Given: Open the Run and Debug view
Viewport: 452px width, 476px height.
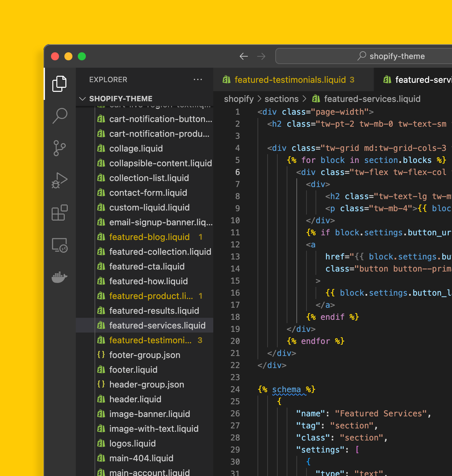Looking at the screenshot, I should 60,180.
